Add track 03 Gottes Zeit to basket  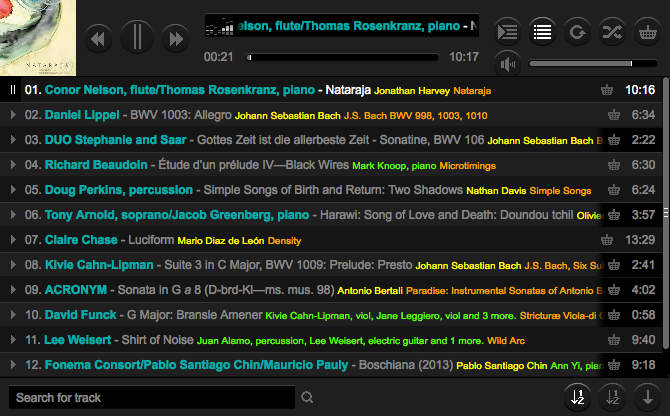(x=614, y=140)
